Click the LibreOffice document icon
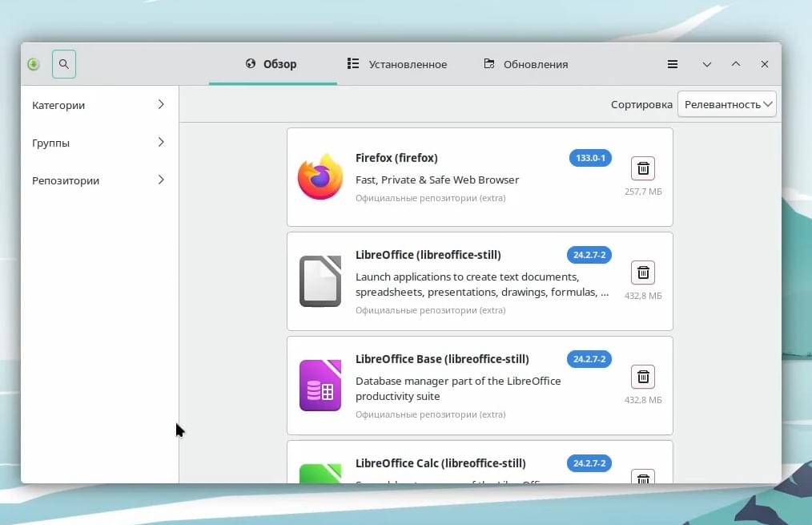This screenshot has width=812, height=525. tap(320, 281)
